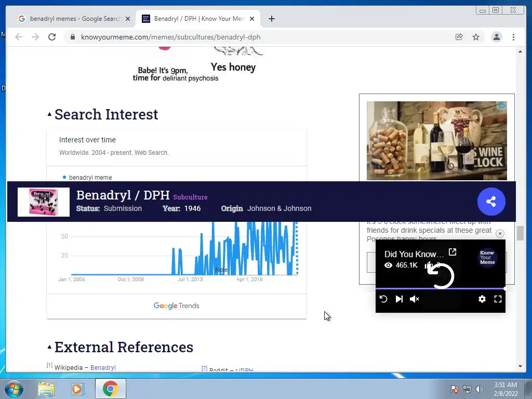This screenshot has width=532, height=399.
Task: Click the Interest over time heading
Action: click(x=87, y=140)
